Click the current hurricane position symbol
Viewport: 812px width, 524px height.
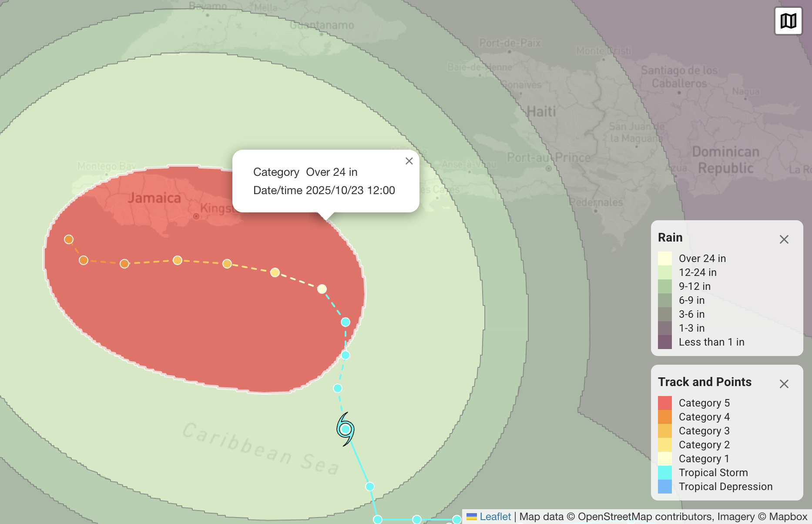click(x=346, y=429)
